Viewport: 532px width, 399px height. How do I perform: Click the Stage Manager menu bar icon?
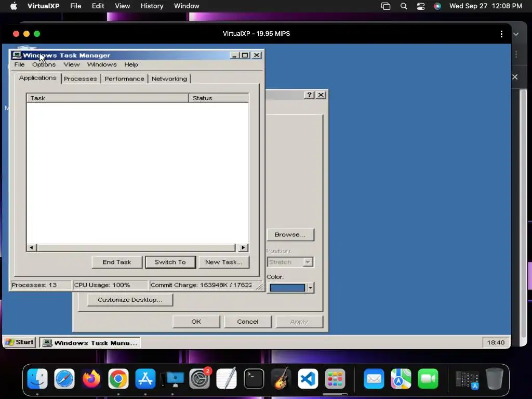386,6
